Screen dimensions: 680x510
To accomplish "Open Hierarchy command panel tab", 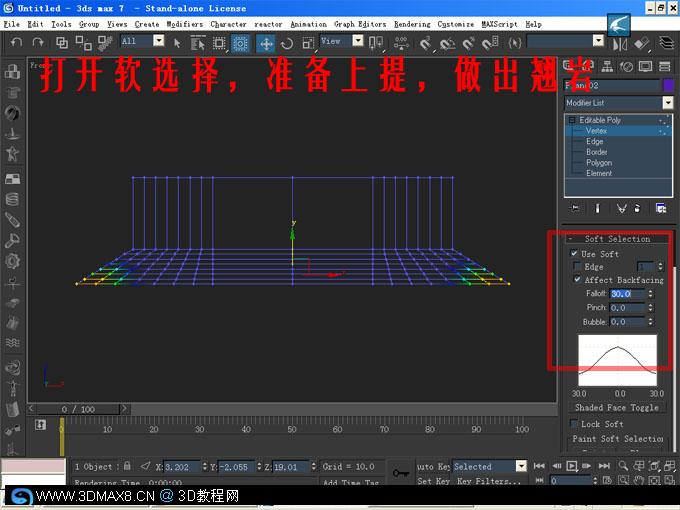I will tap(607, 66).
